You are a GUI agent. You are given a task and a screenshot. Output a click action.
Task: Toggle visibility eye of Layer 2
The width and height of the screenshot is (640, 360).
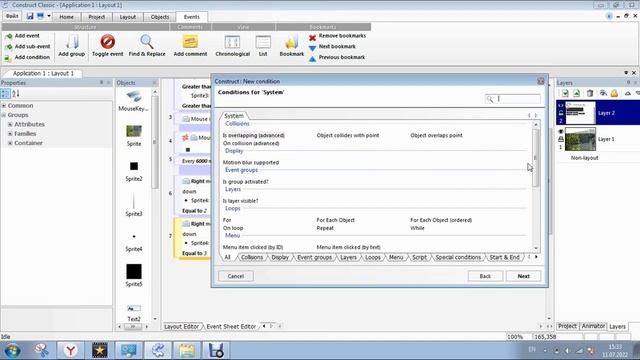point(561,106)
